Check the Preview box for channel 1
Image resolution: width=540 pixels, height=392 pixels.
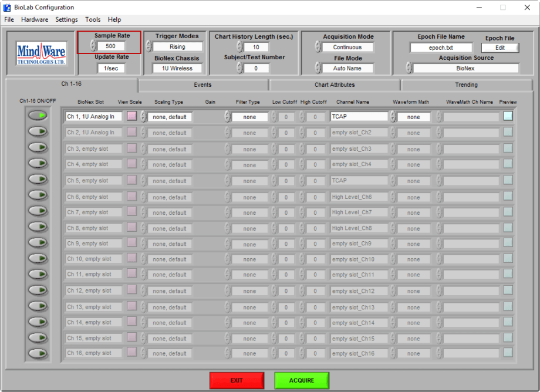tap(508, 116)
